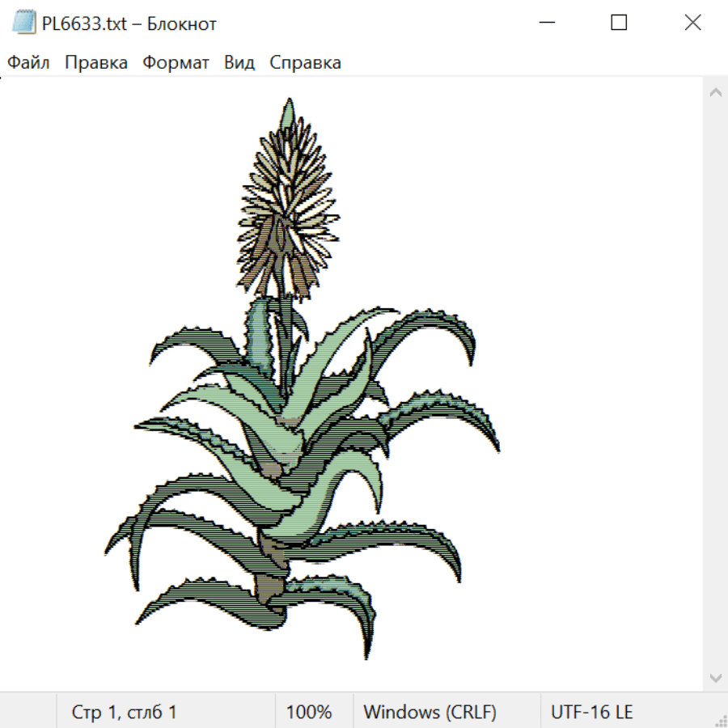Click the Windows (CRLF) status field
Viewport: 728px width, 728px height.
point(430,712)
